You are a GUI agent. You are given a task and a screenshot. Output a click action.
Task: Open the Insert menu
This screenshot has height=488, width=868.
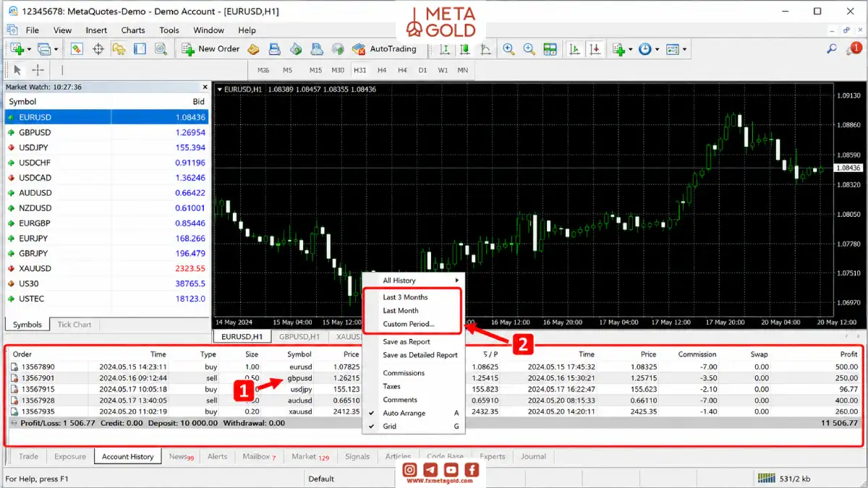tap(96, 30)
